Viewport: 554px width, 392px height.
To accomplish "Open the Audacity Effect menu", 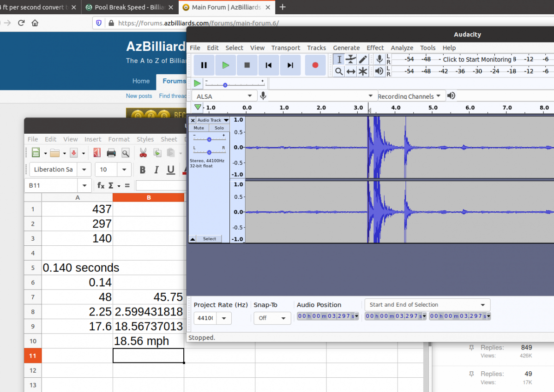I will pos(375,48).
